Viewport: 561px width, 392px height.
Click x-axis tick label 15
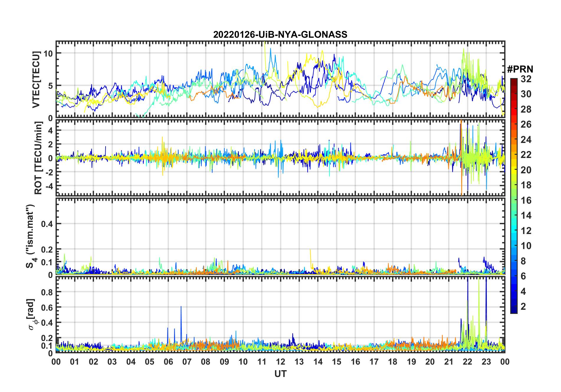coord(337,362)
